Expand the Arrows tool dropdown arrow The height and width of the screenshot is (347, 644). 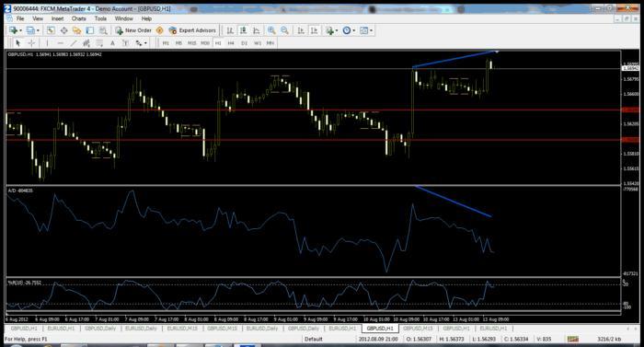pos(145,42)
